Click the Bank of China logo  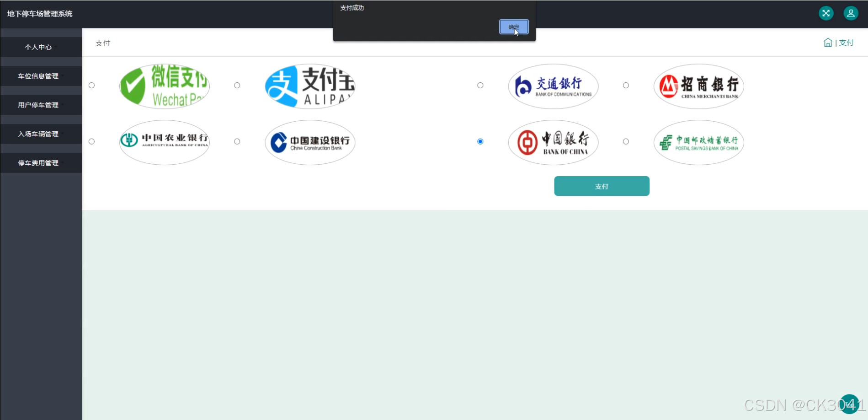point(553,142)
